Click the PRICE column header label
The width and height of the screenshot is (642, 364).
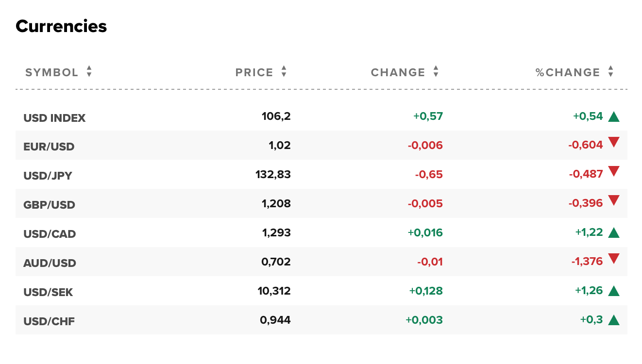pyautogui.click(x=254, y=73)
